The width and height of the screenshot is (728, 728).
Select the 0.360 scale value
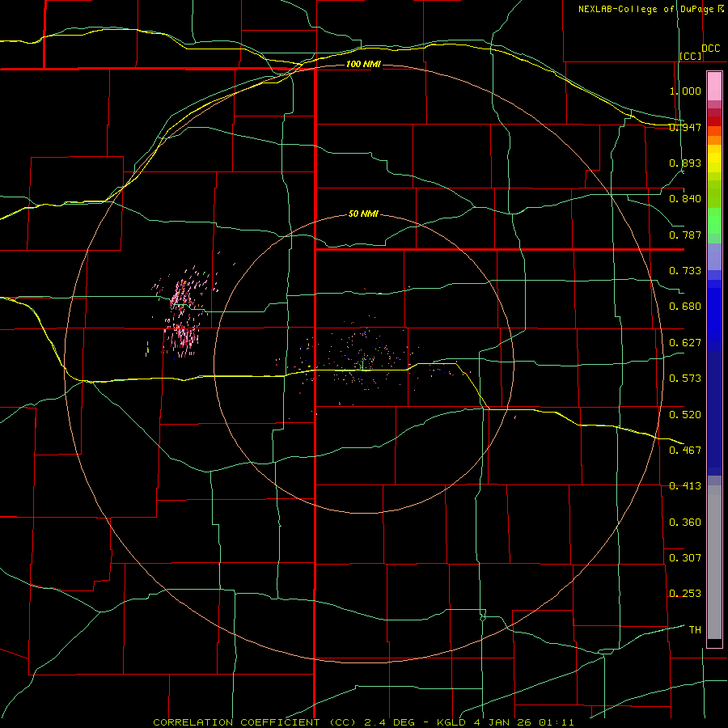pos(685,523)
